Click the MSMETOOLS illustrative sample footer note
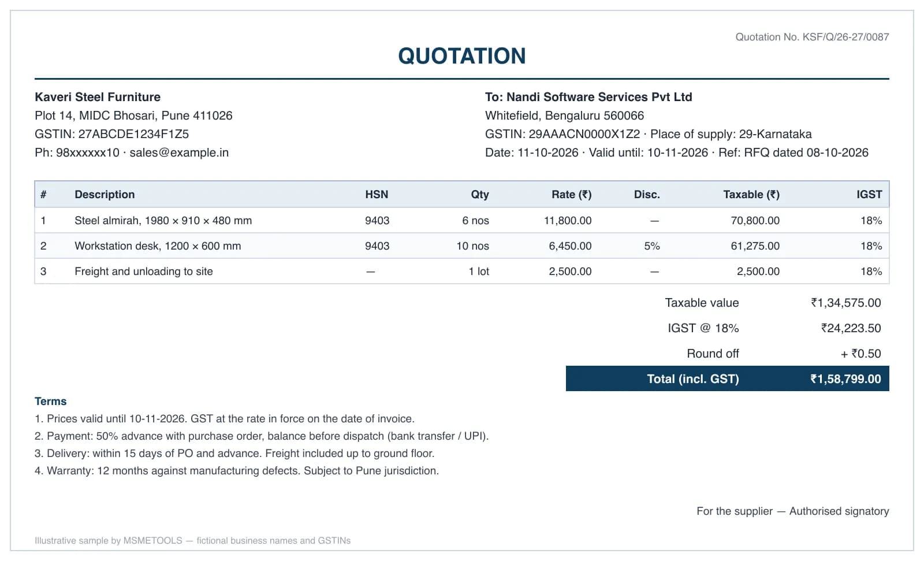Viewport: 924px width, 561px height. pos(193,541)
